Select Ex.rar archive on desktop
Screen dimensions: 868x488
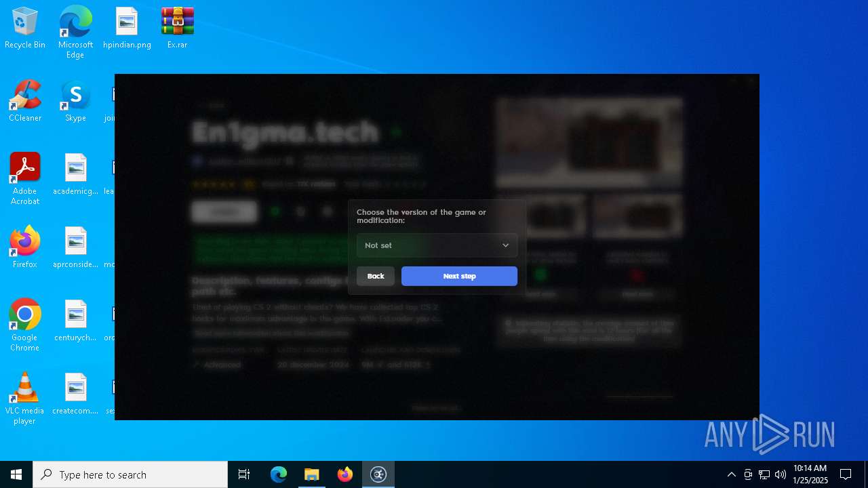coord(177,28)
